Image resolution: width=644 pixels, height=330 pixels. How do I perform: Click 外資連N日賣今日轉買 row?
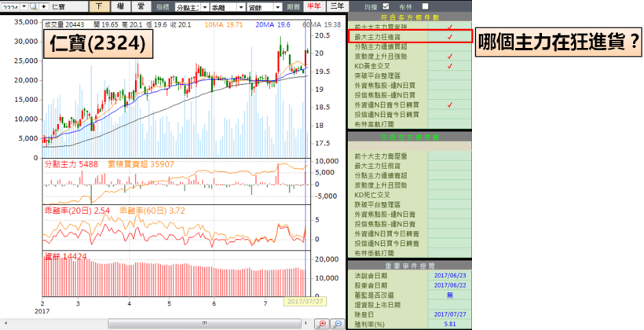point(409,104)
